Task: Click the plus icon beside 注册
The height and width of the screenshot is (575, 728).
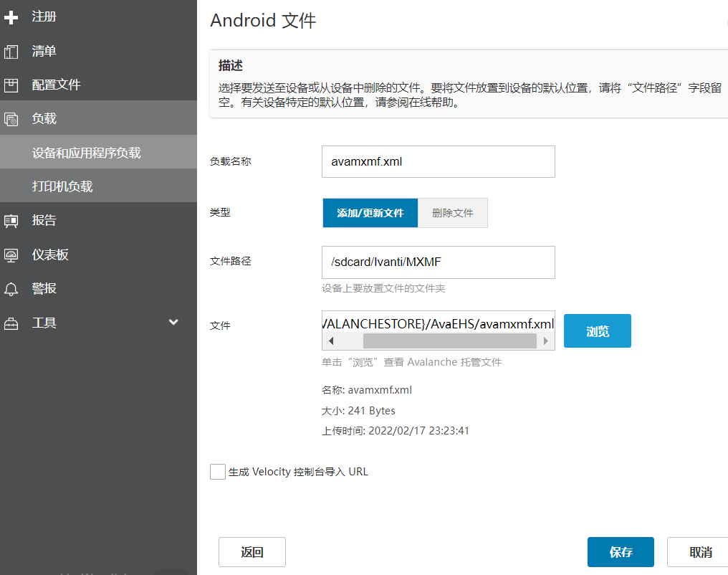Action: [11, 17]
